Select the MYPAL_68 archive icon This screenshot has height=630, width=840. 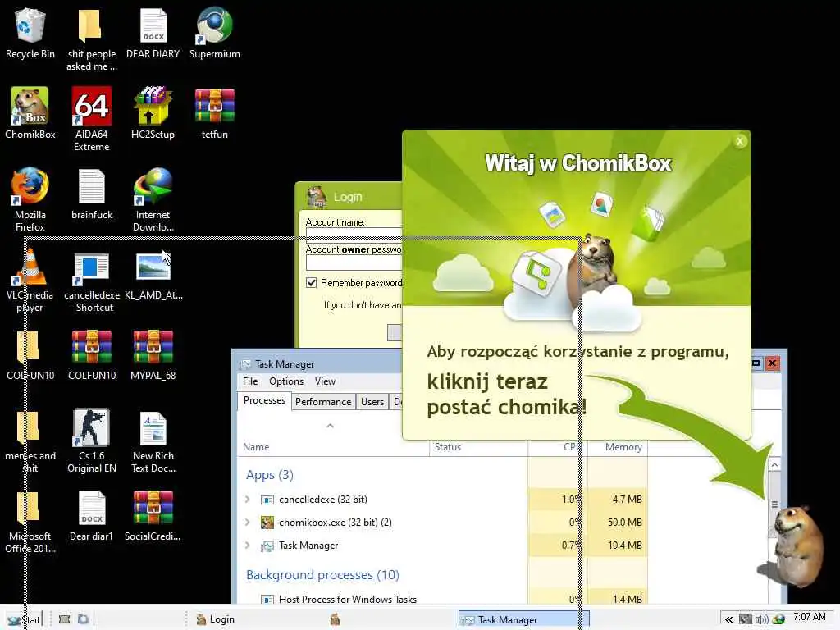pyautogui.click(x=153, y=354)
